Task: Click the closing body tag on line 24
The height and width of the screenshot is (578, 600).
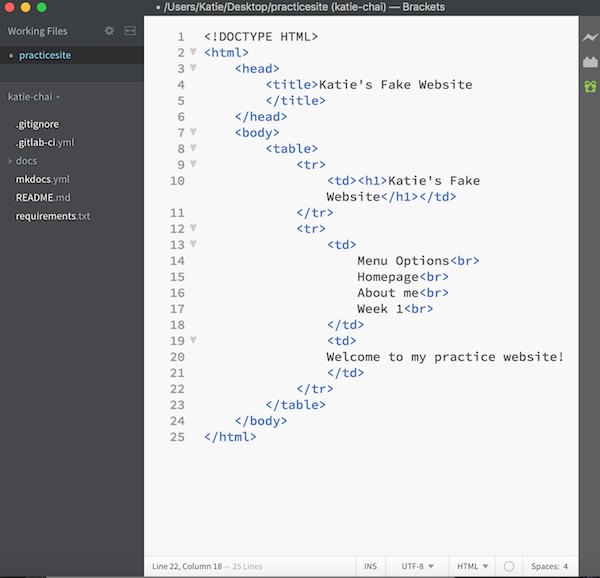Action: pos(261,421)
